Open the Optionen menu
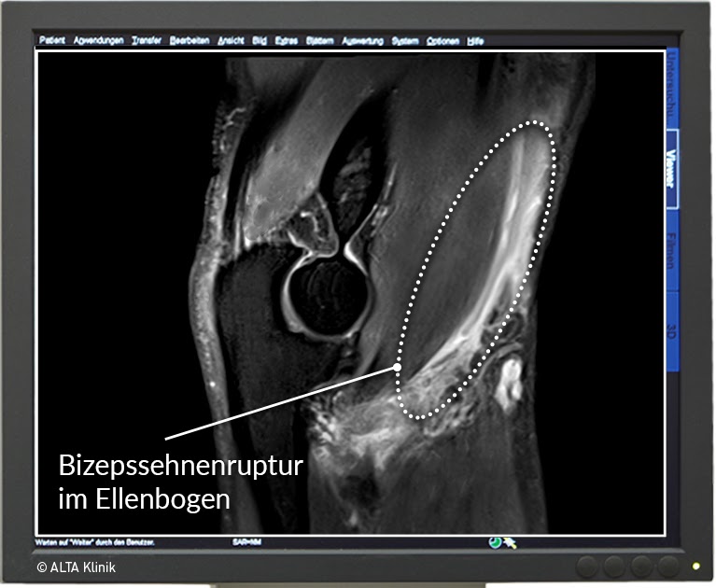This screenshot has height=588, width=716. pos(442,41)
